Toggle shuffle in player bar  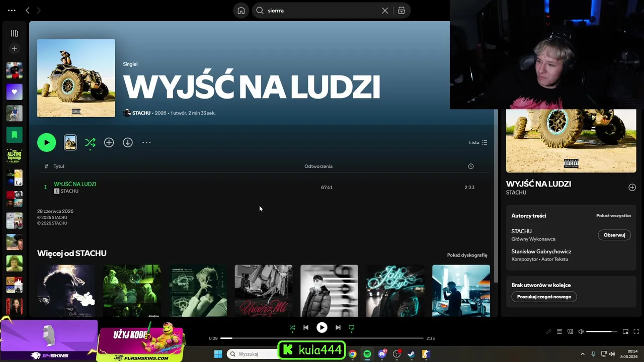(x=292, y=328)
